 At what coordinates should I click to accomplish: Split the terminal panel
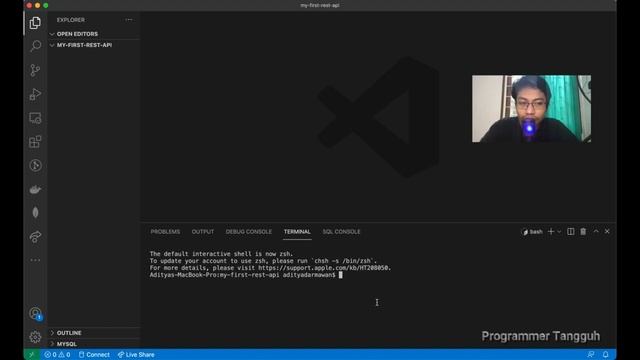pos(571,231)
